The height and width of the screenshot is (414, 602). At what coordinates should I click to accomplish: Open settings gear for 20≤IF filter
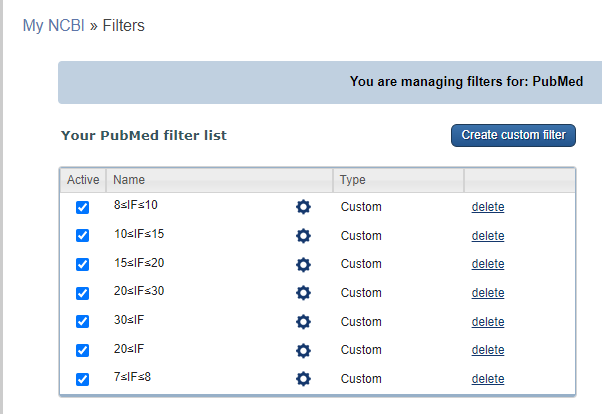[x=304, y=350]
